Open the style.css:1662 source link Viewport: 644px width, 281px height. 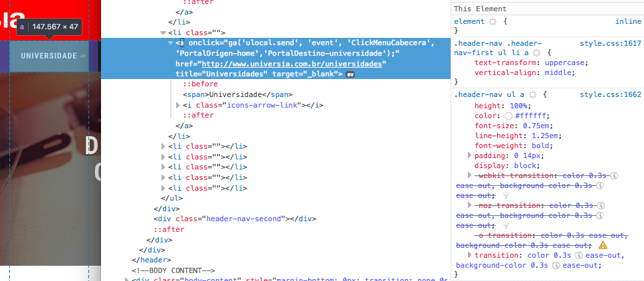(610, 94)
